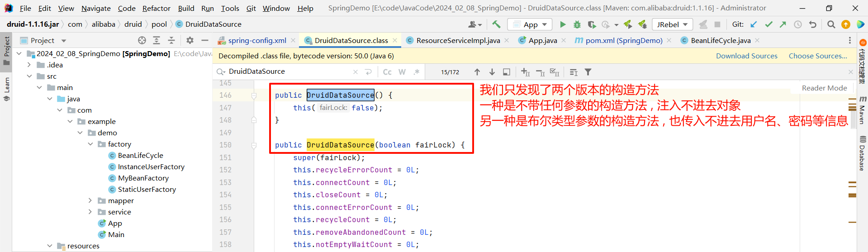Screen dimensions: 868x252
Task: Close the editor search bar
Action: 850,72
